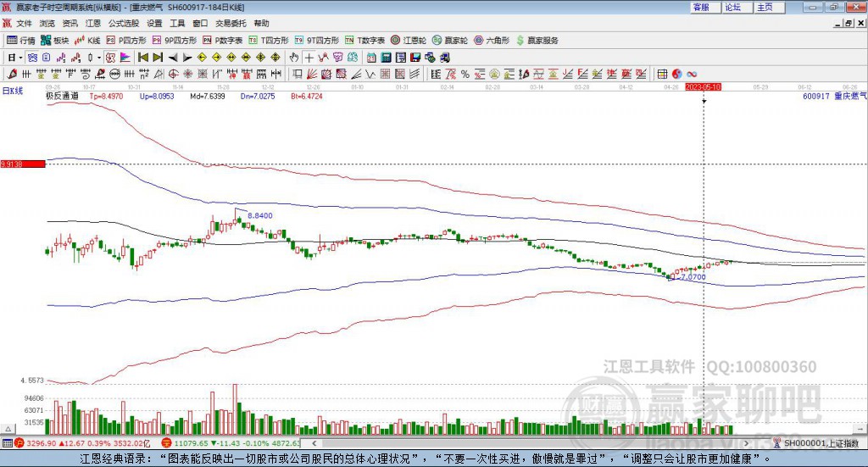Move chart left with black left arrow
Screen dimensions: 868x467
tap(173, 58)
